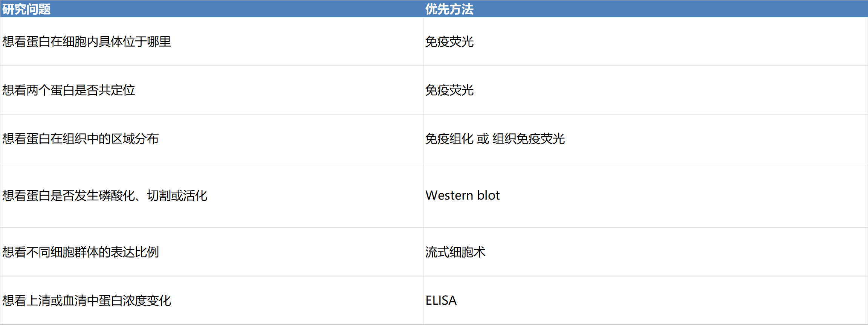This screenshot has height=325, width=868.
Task: Click the word blot in the method column
Action: (x=488, y=195)
